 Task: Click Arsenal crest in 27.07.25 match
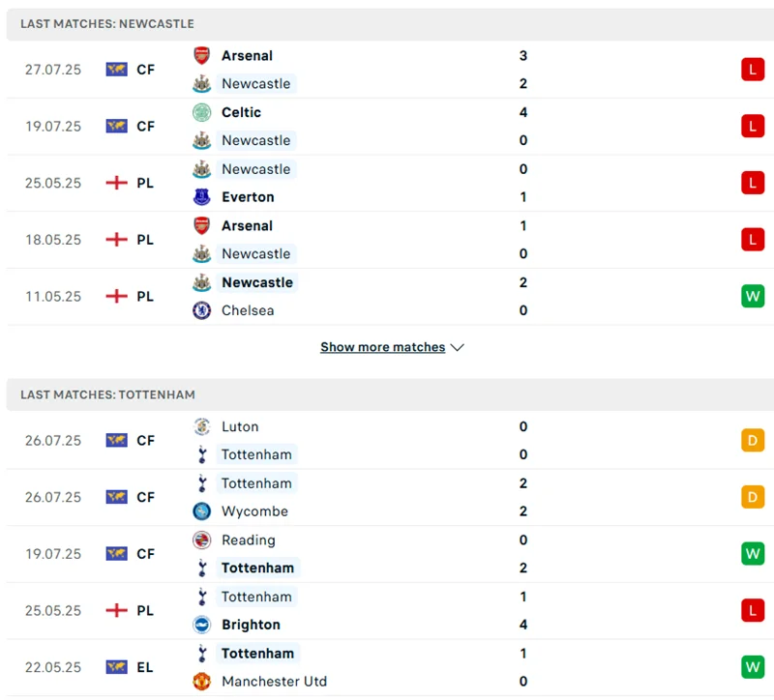(x=201, y=56)
